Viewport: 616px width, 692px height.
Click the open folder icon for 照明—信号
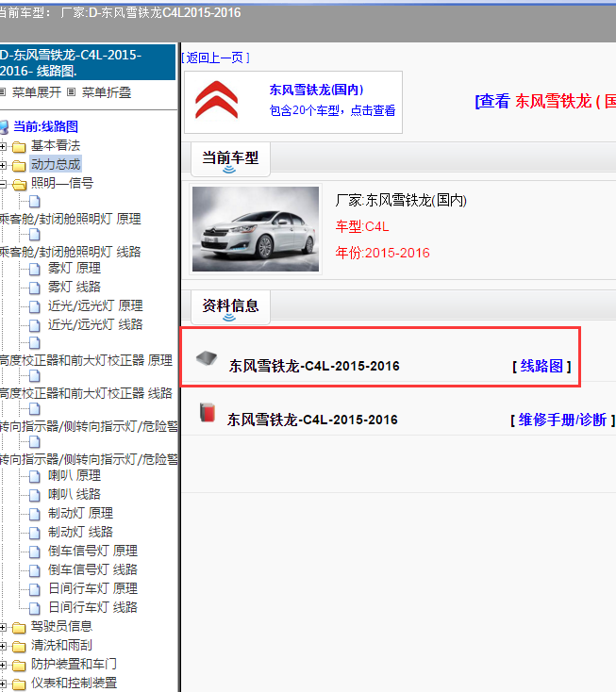tap(20, 185)
